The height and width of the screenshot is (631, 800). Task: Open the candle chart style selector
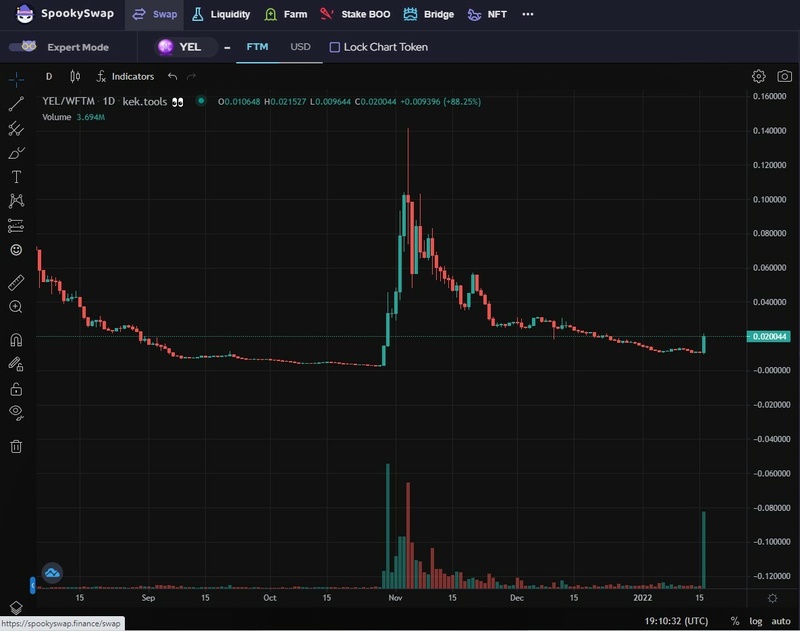click(x=75, y=77)
